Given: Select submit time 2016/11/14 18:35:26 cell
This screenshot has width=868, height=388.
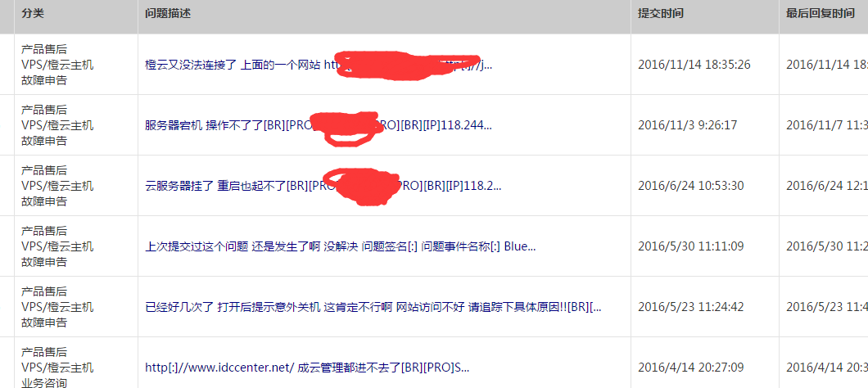Looking at the screenshot, I should click(694, 65).
